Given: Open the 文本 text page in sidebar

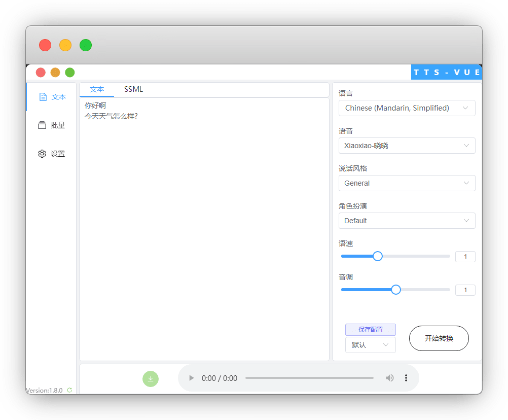Looking at the screenshot, I should click(52, 97).
